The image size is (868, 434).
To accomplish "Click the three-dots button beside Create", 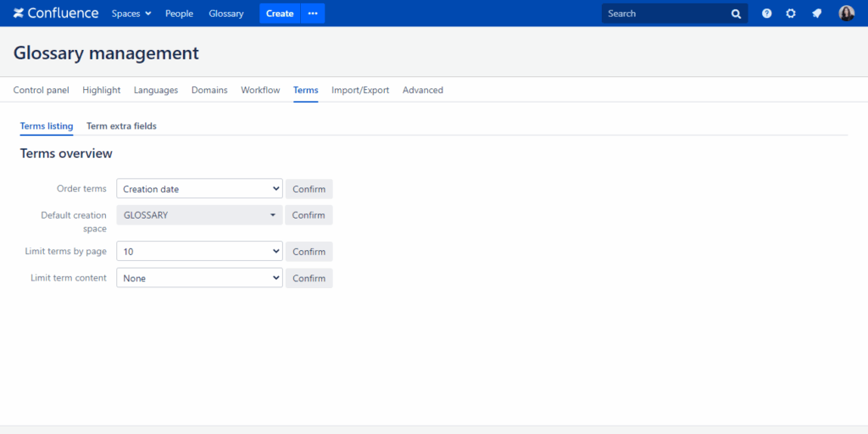I will pyautogui.click(x=313, y=14).
